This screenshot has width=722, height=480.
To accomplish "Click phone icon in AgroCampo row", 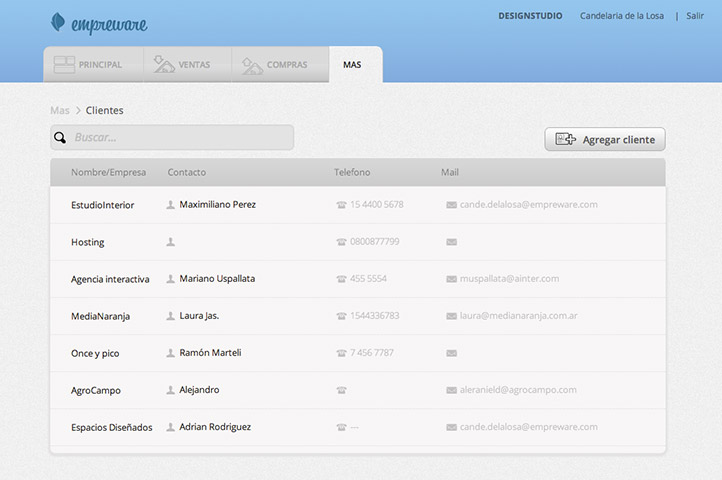I will click(341, 390).
